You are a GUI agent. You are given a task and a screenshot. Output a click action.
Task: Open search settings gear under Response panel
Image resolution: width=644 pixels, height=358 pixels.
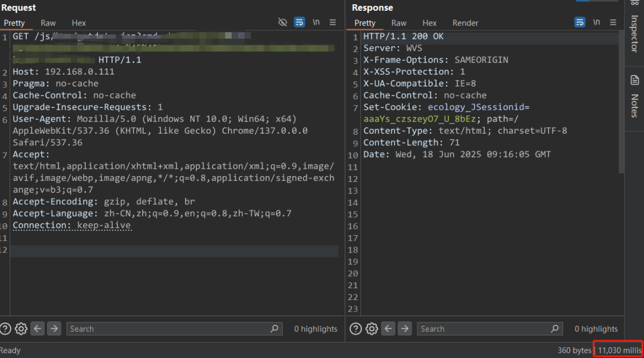[371, 329]
